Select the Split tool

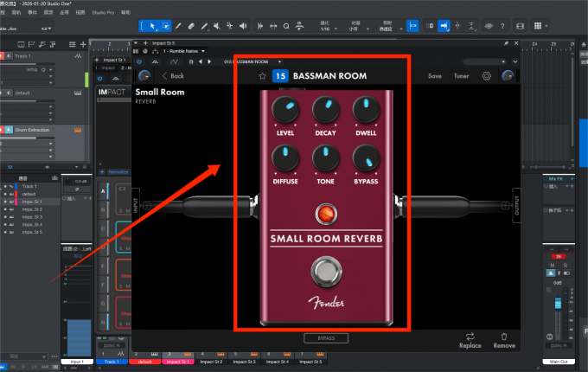click(x=178, y=26)
